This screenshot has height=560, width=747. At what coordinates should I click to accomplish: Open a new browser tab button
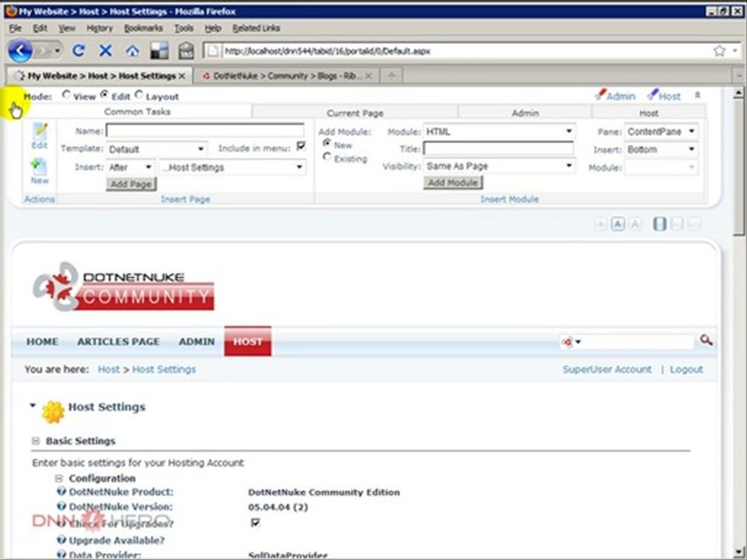[x=391, y=75]
